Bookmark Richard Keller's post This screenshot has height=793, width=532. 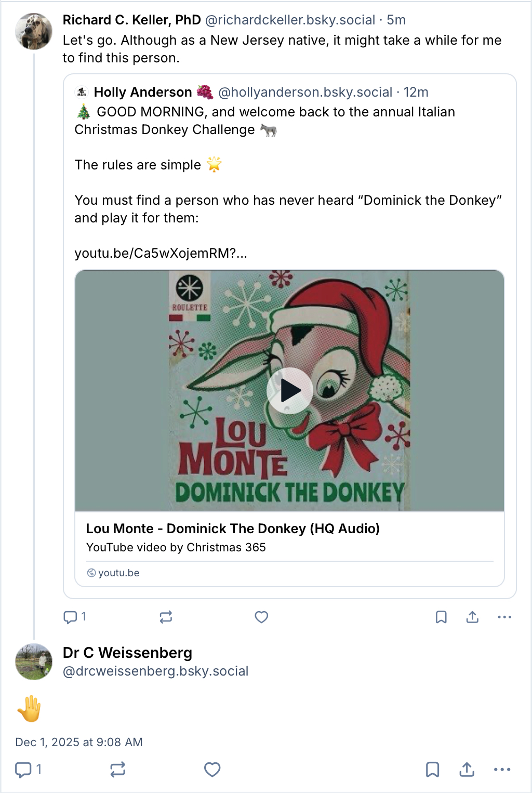(x=441, y=617)
